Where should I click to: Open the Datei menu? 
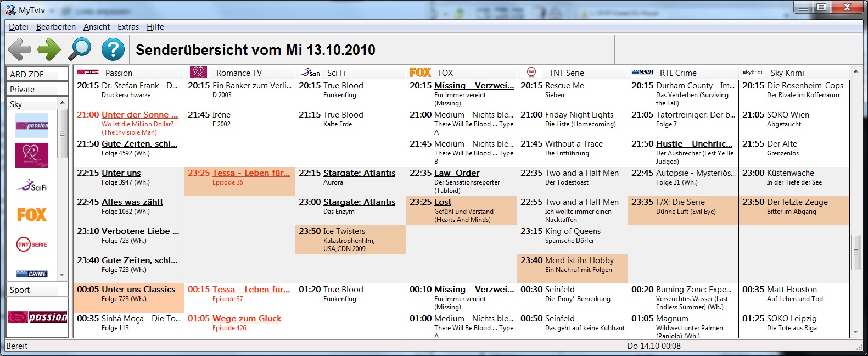19,27
